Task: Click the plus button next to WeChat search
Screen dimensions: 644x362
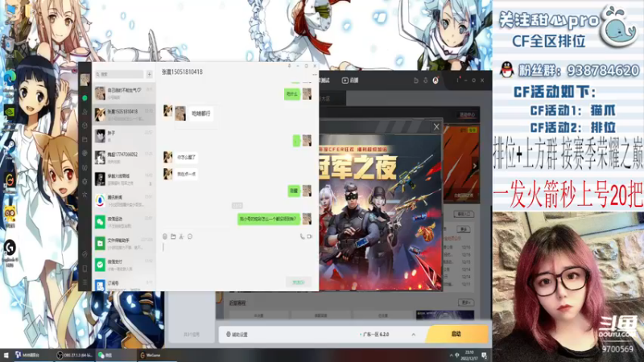Action: (149, 74)
